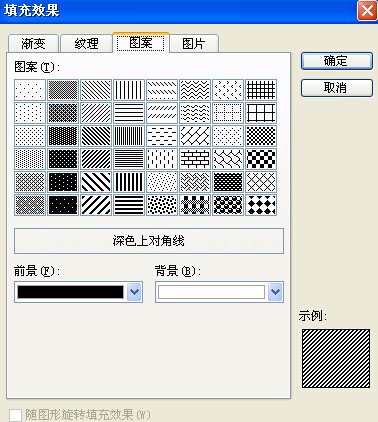This screenshot has height=422, width=378.
Task: Switch to the 渐变 tab
Action: (x=33, y=44)
